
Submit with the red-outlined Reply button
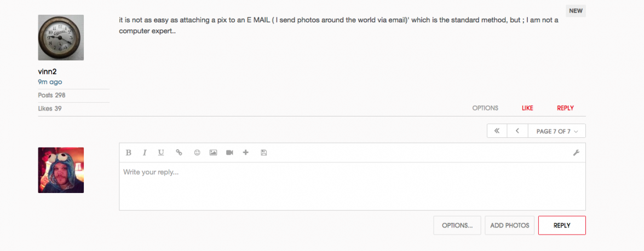click(562, 225)
